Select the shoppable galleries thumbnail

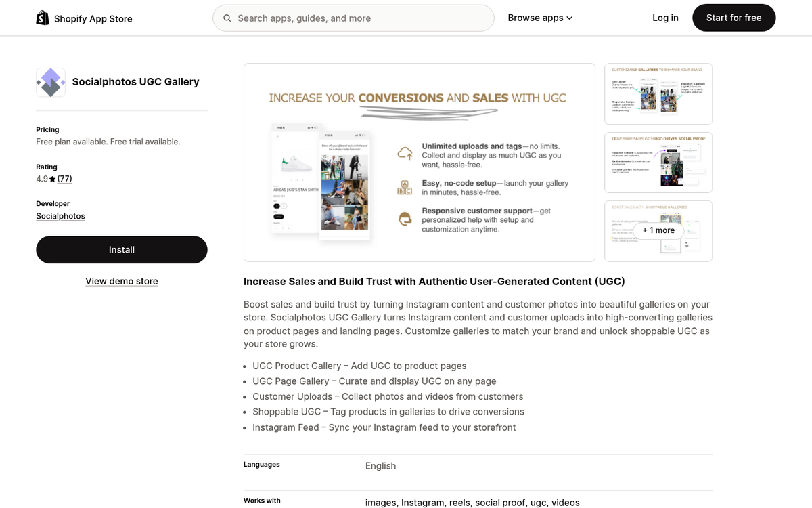(658, 230)
